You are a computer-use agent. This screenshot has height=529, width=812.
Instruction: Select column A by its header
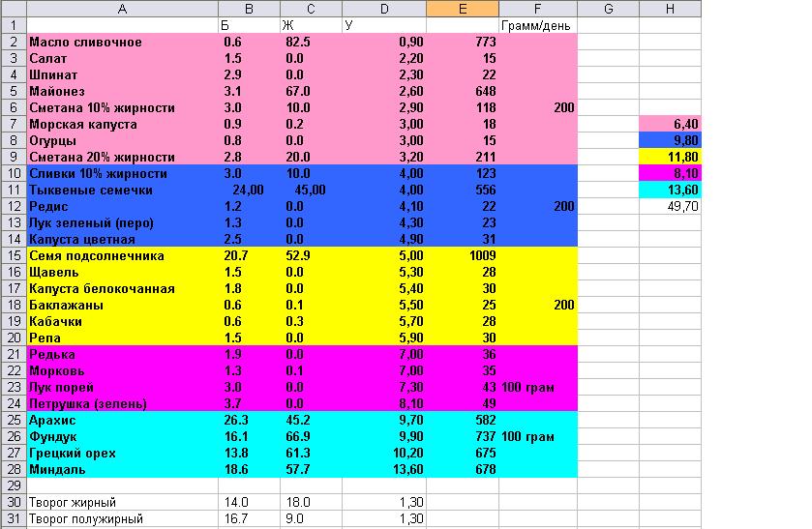122,8
